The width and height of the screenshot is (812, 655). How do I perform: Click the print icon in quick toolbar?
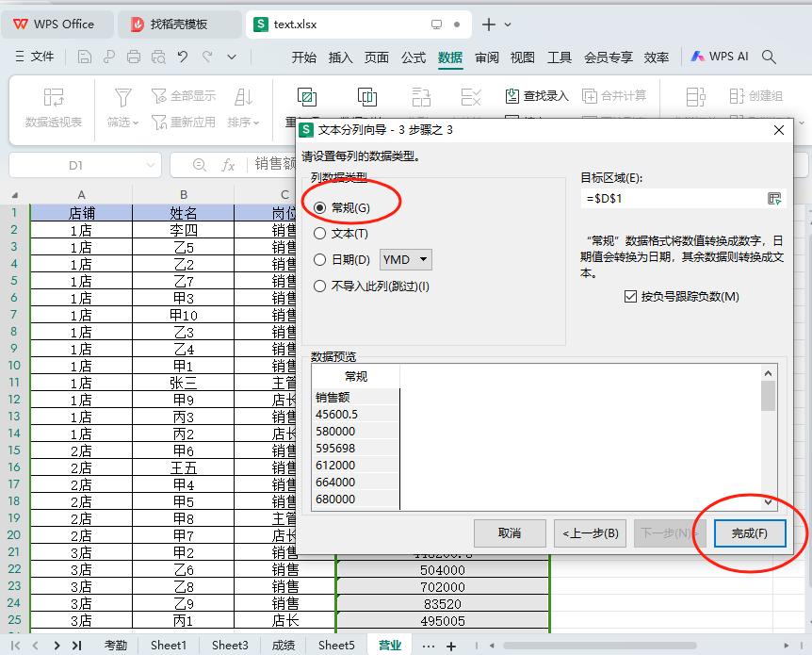click(x=134, y=57)
